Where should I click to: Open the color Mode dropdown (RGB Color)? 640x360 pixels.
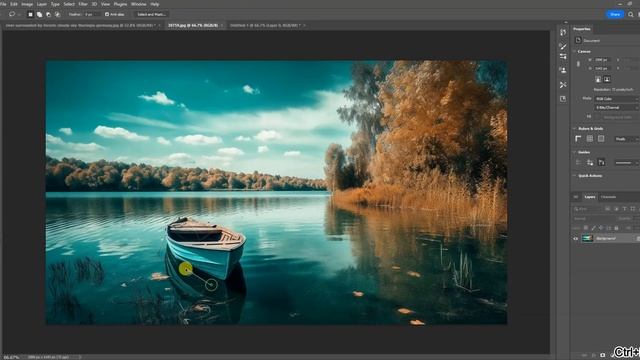pos(617,99)
